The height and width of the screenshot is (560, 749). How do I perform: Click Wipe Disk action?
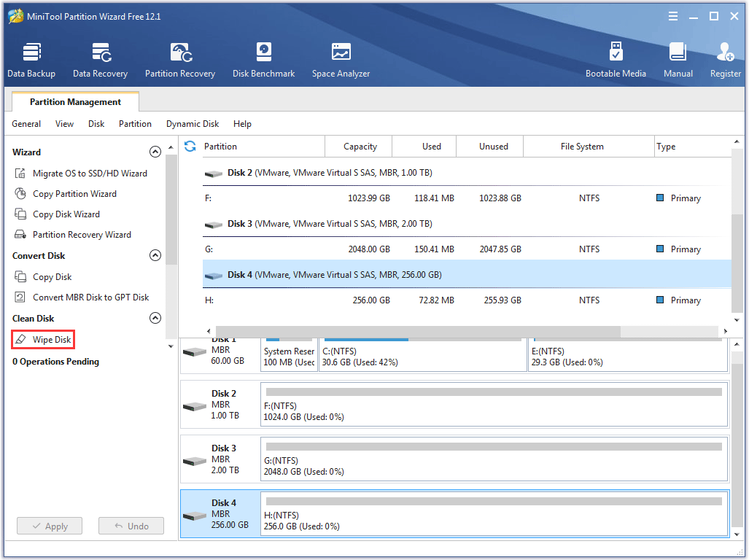(43, 340)
